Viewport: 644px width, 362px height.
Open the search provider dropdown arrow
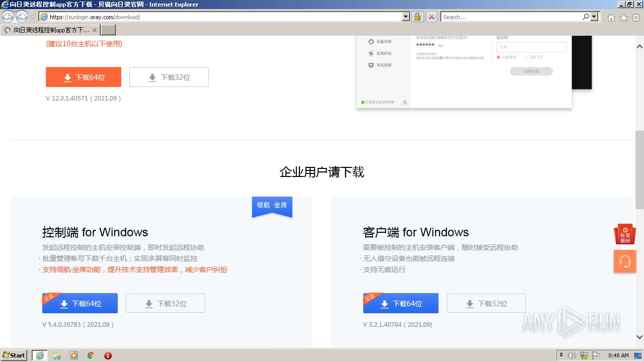pyautogui.click(x=595, y=17)
